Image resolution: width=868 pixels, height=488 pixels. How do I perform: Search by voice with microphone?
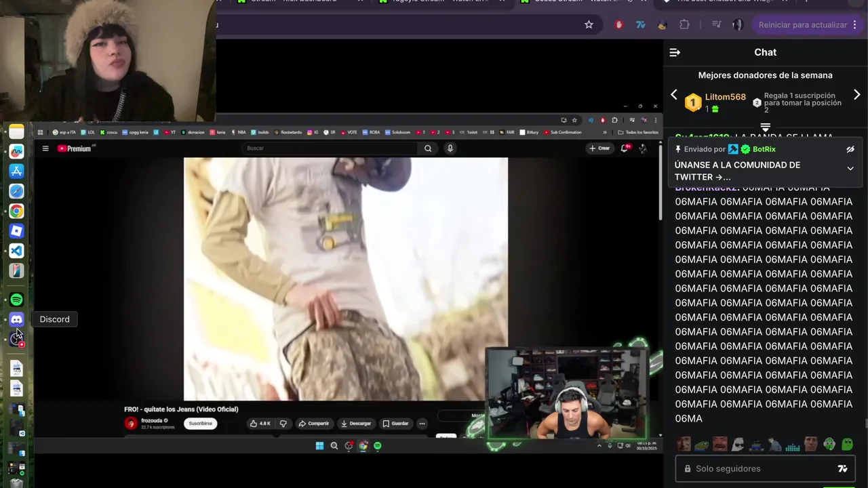[x=450, y=148]
